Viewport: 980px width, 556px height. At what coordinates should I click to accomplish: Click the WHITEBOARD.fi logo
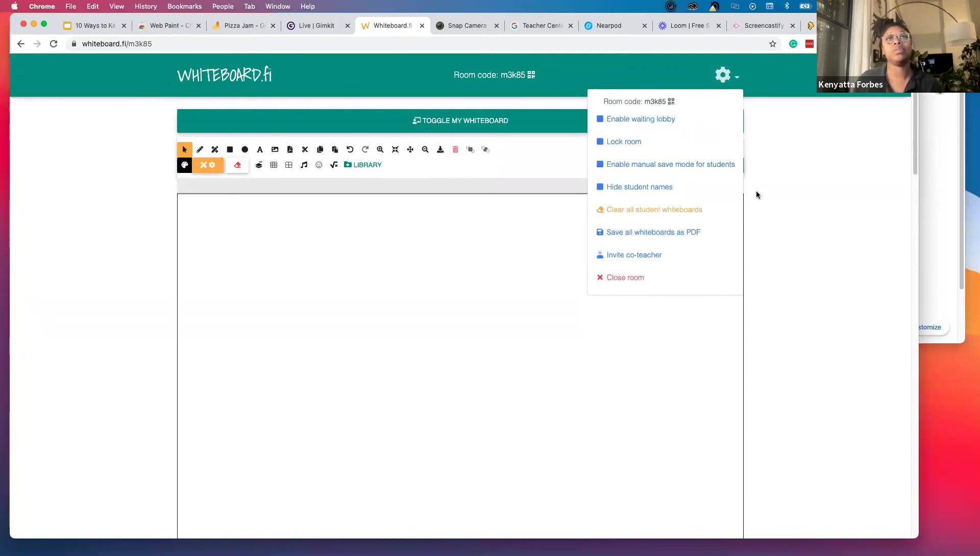click(224, 75)
